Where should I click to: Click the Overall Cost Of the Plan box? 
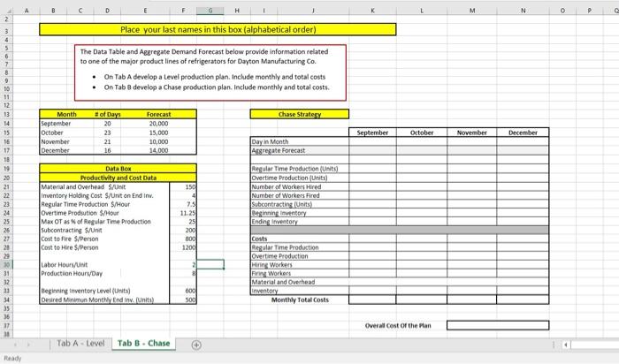tap(498, 325)
